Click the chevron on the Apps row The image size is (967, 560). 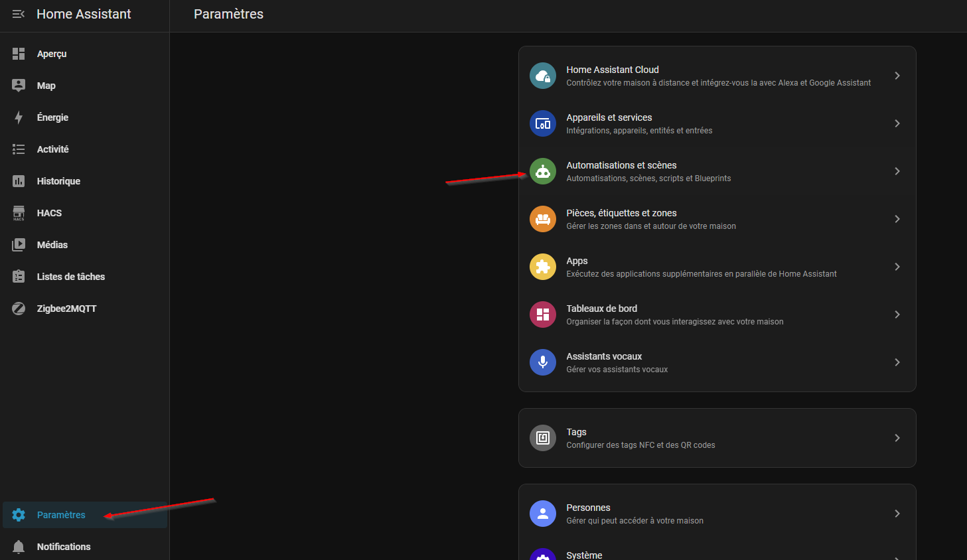click(x=897, y=267)
